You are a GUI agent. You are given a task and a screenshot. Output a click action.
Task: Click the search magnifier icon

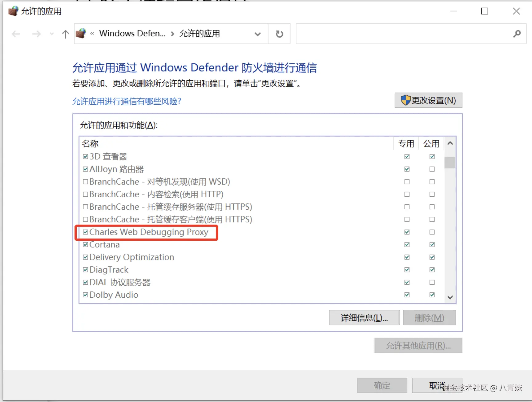coord(517,34)
